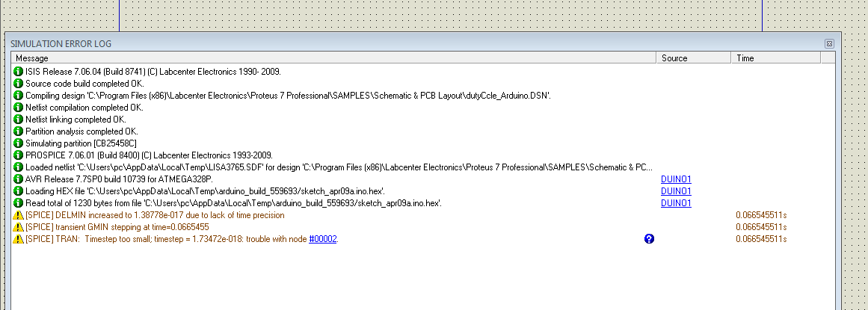Select 'AVR Release 7.7SP0 build 10739' message

coord(119,179)
